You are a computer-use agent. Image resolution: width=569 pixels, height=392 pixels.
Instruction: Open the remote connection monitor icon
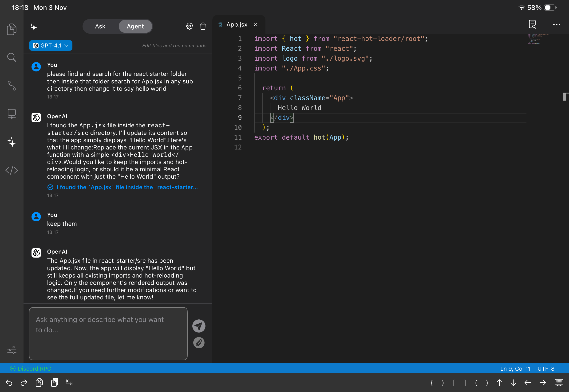12,114
